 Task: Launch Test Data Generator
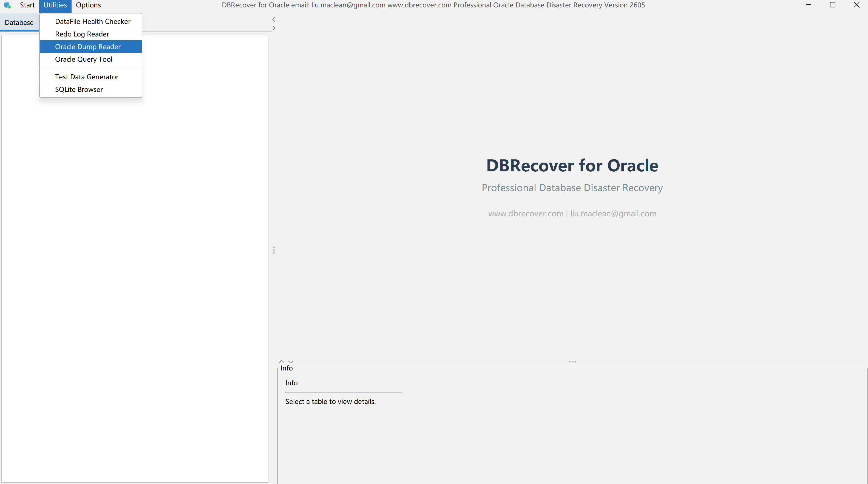[91, 77]
